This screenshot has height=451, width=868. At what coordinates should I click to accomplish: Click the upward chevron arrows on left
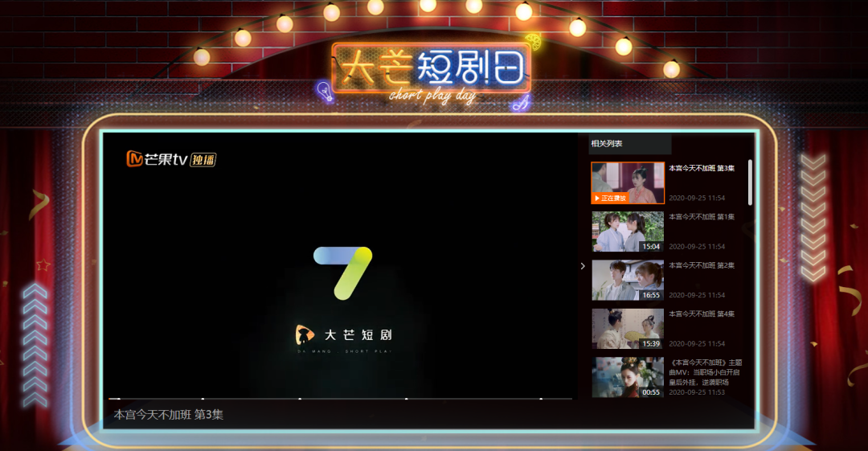pos(35,344)
